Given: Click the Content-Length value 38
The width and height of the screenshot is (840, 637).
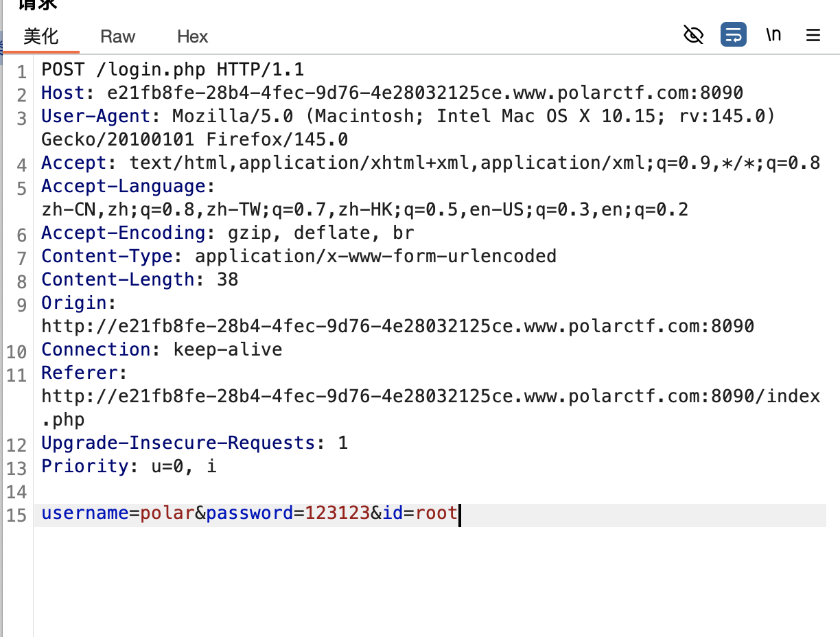Looking at the screenshot, I should [x=227, y=280].
